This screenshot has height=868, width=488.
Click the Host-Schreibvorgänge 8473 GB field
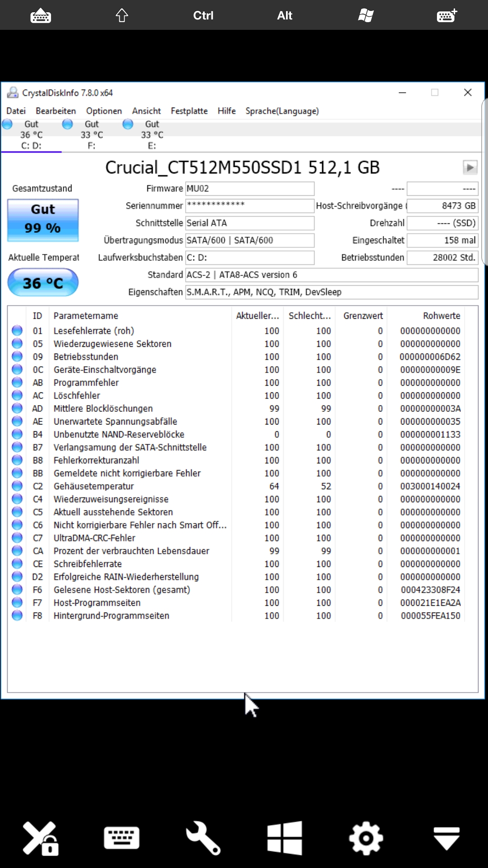click(442, 206)
